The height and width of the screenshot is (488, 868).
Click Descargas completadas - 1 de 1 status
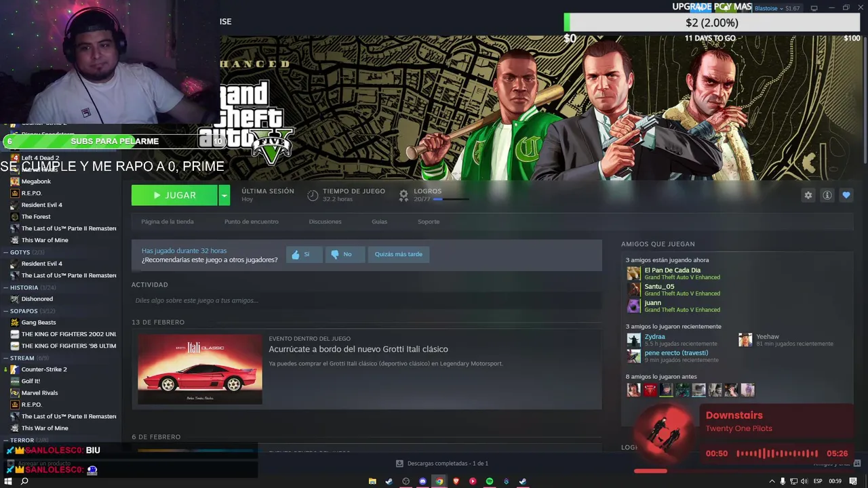coord(448,464)
